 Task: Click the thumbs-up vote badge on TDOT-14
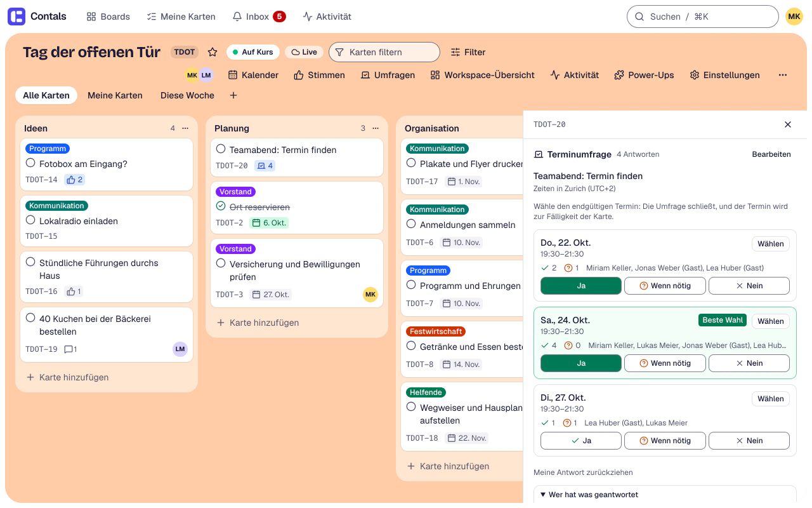[x=75, y=180]
